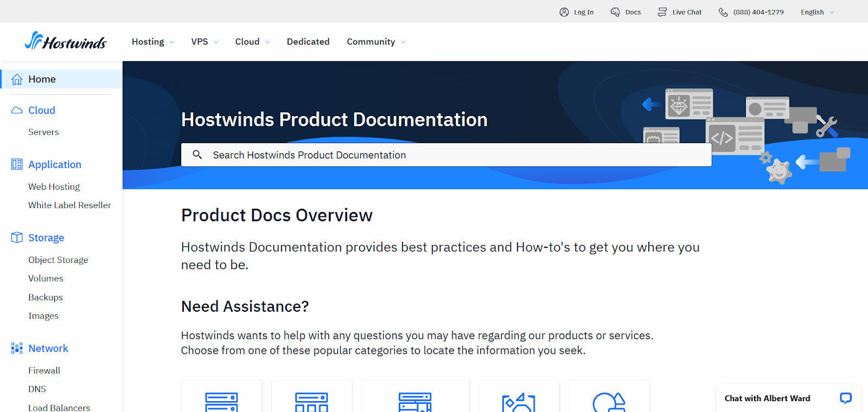Open White Label Reseller docs
868x412 pixels.
coord(69,205)
